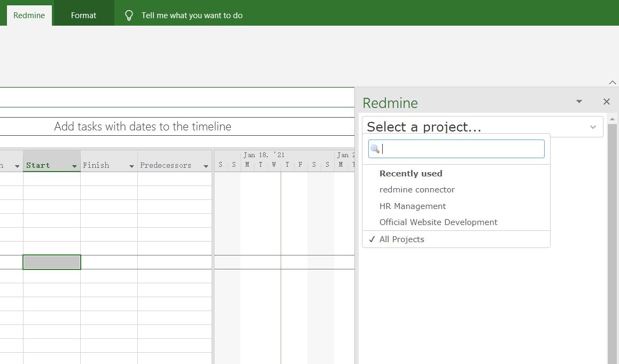
Task: Click the project search input field
Action: coord(456,149)
